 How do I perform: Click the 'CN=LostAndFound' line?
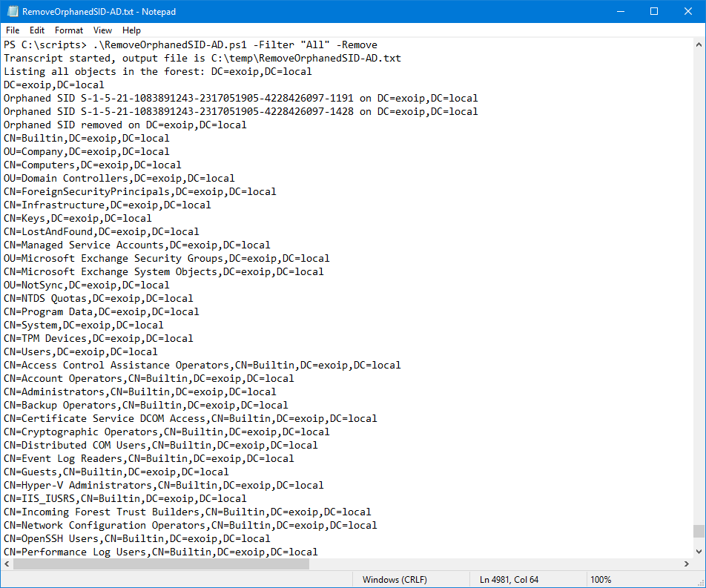(x=102, y=232)
